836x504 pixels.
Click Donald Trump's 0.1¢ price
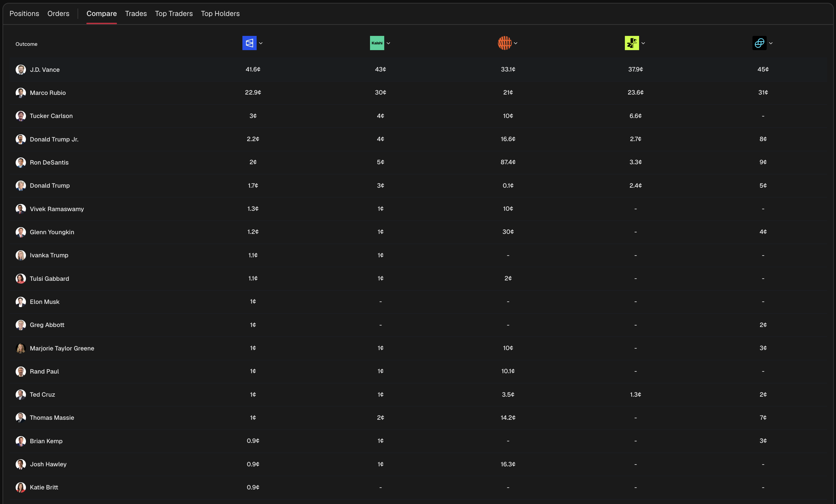pos(508,186)
